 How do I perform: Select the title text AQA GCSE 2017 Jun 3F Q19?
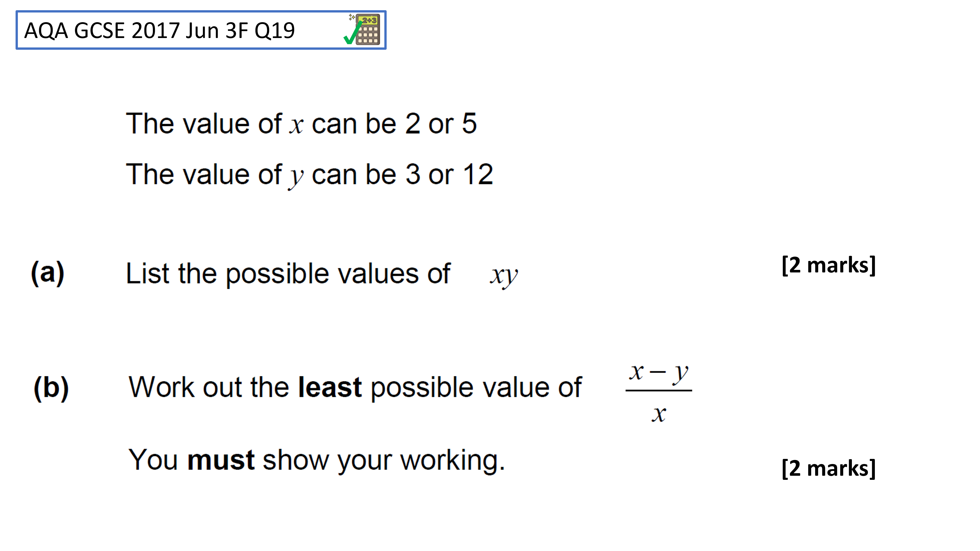point(160,30)
